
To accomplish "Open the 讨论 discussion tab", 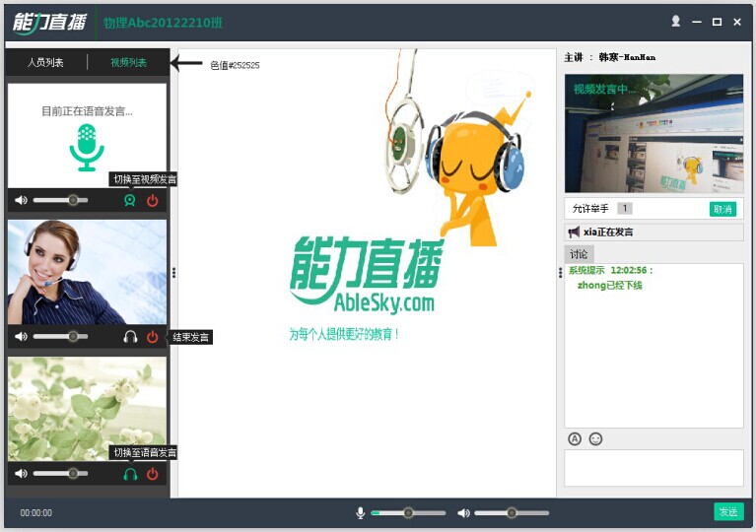I will [579, 254].
